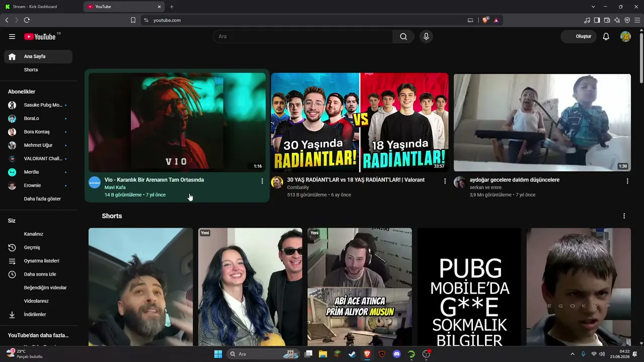The width and height of the screenshot is (644, 362).
Task: Focus the YouTube search field
Action: point(303,37)
